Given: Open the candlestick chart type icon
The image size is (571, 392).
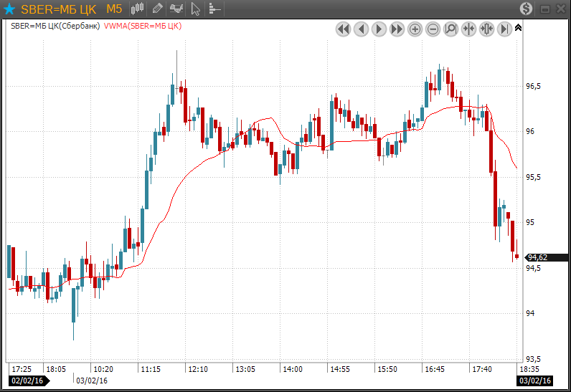Looking at the screenshot, I should point(138,9).
